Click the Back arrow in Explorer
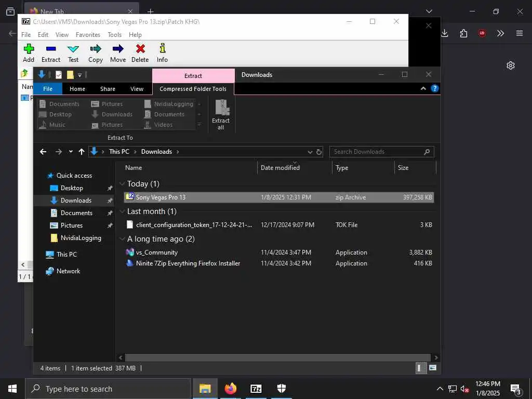This screenshot has height=399, width=532. pos(43,152)
